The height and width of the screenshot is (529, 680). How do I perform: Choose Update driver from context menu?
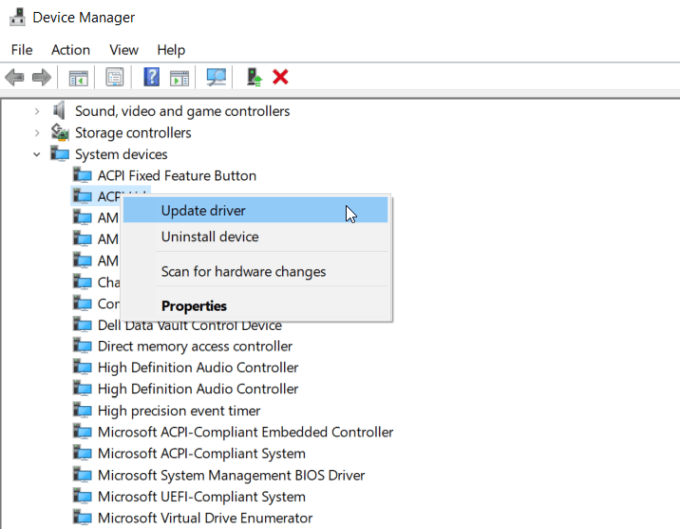pyautogui.click(x=203, y=211)
